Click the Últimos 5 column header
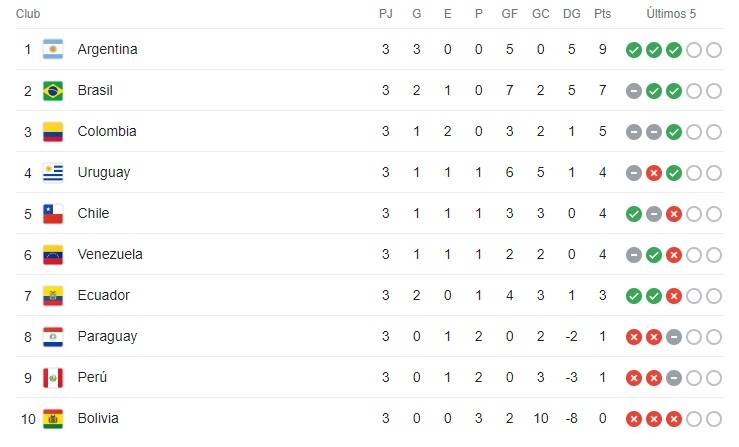This screenshot has height=447, width=739. [672, 14]
